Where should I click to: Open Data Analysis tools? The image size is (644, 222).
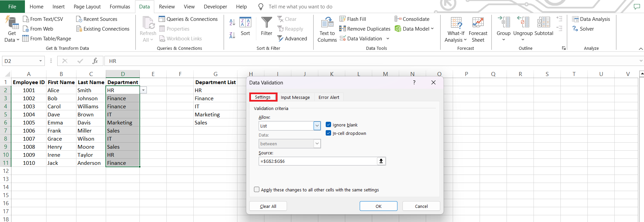coord(591,19)
